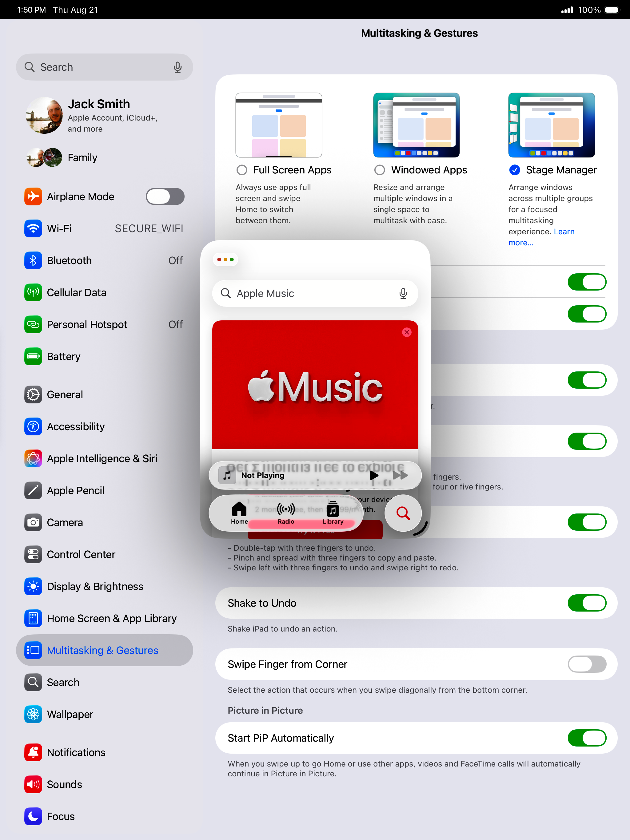Open Jack Smith Apple Account
This screenshot has height=840, width=630.
click(x=105, y=115)
